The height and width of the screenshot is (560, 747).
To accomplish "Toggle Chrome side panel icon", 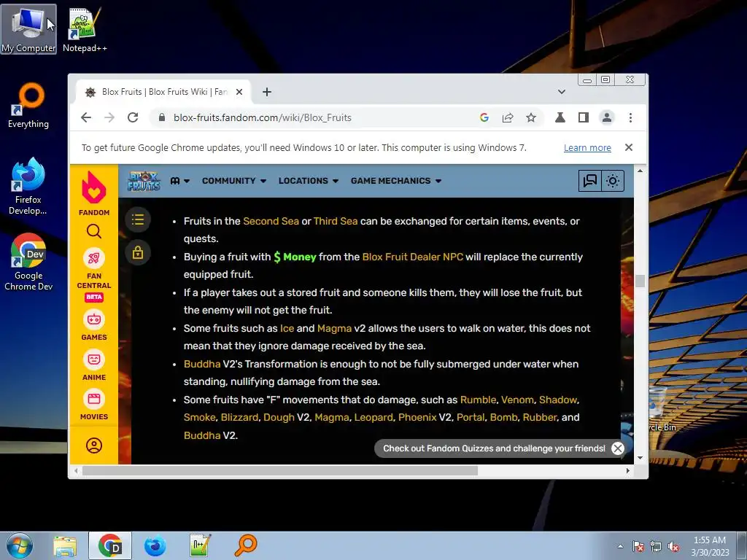I will pyautogui.click(x=584, y=117).
